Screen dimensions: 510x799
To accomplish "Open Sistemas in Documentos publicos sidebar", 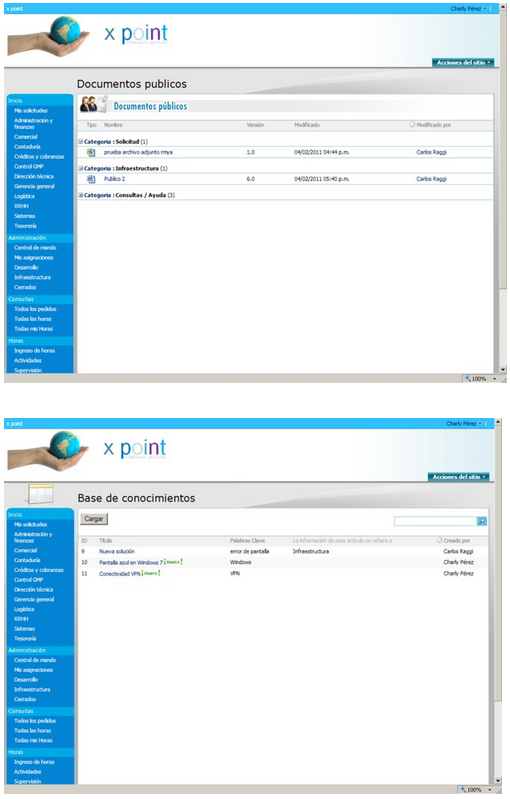I will coord(24,216).
